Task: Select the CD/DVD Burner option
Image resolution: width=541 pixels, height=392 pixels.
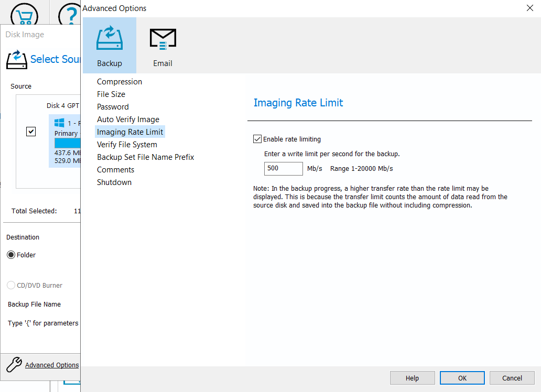Action: (x=11, y=286)
